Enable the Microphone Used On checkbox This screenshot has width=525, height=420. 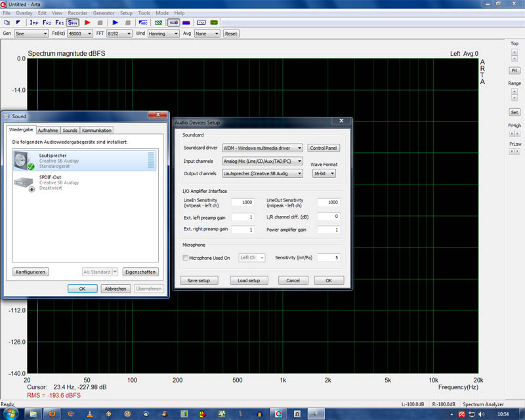[186, 258]
